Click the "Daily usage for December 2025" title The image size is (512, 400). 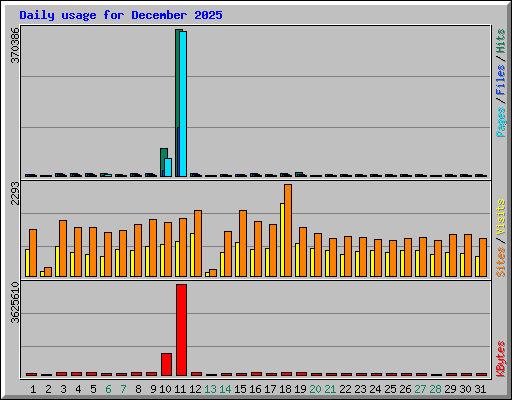[x=121, y=15]
